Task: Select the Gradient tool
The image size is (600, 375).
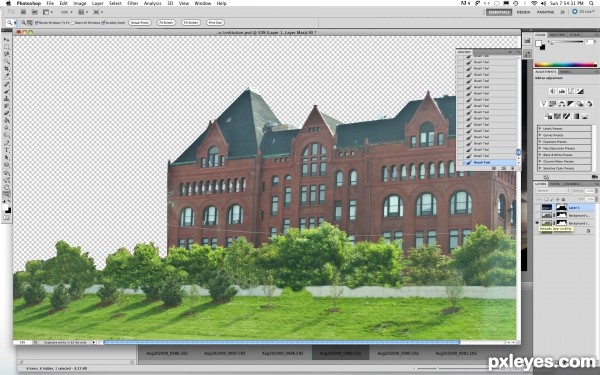Action: tap(7, 121)
